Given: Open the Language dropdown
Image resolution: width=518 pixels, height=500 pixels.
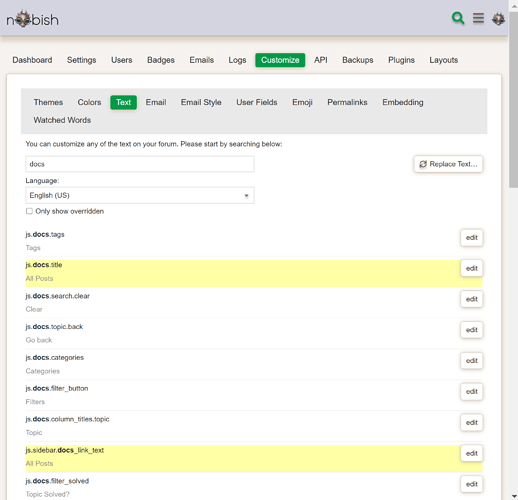Looking at the screenshot, I should 140,195.
